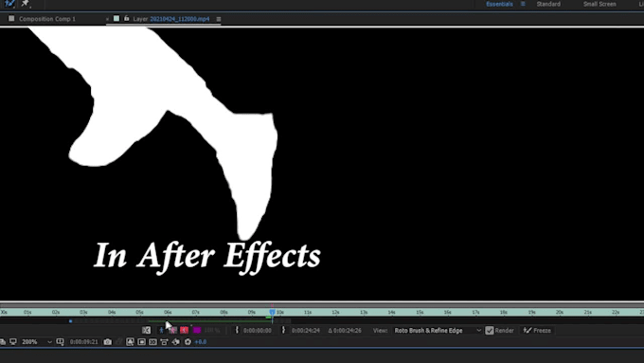
Task: Open the Composition Comp 1 tab
Action: [x=46, y=19]
